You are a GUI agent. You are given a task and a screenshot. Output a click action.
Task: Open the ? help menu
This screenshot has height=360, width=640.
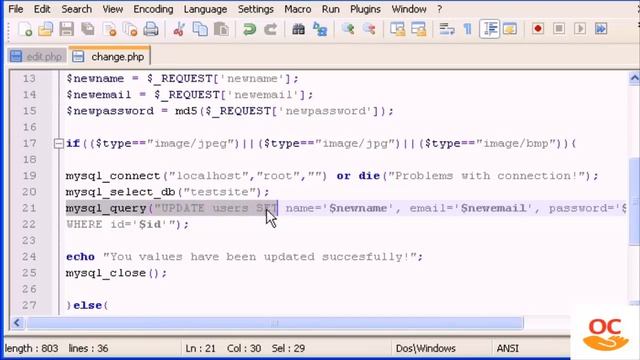440,9
